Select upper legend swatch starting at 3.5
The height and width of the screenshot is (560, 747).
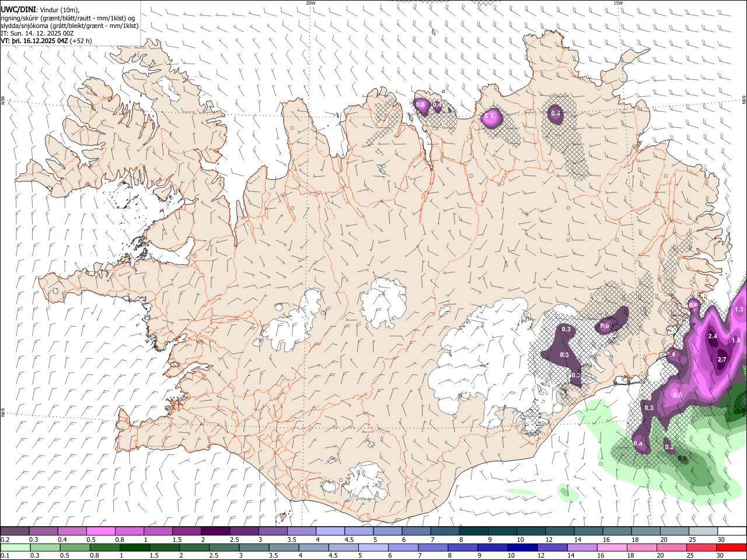coord(301,531)
